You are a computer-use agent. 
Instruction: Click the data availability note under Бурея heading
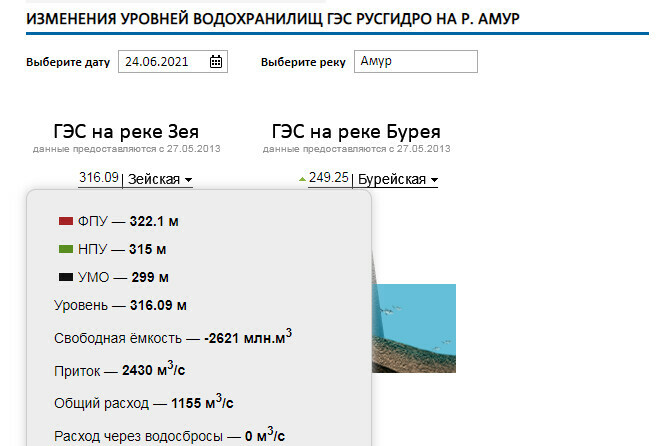[357, 149]
